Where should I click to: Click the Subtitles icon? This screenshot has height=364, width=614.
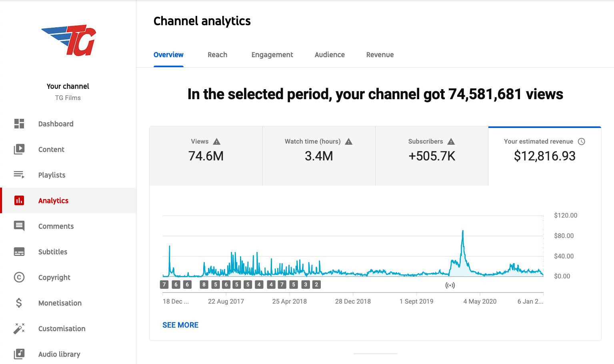pyautogui.click(x=19, y=252)
